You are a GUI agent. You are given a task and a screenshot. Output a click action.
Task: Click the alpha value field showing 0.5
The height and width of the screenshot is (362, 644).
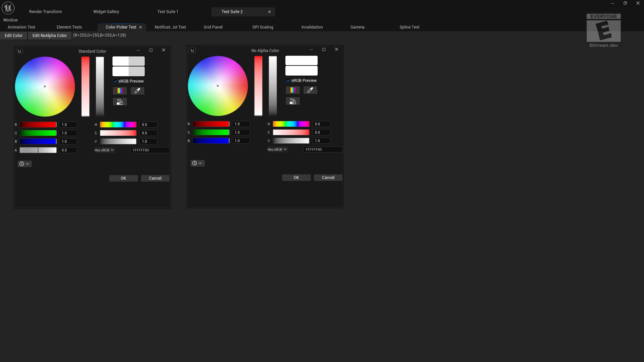[68, 150]
